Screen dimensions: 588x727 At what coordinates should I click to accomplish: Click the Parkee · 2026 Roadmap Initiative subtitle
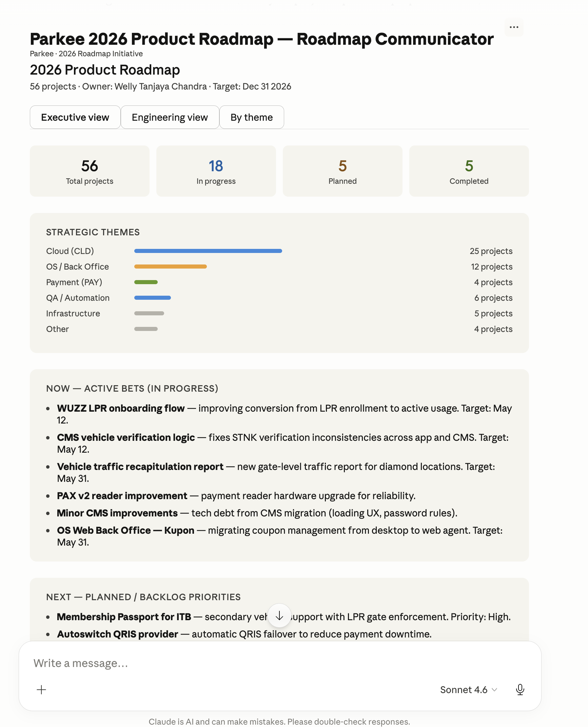86,54
